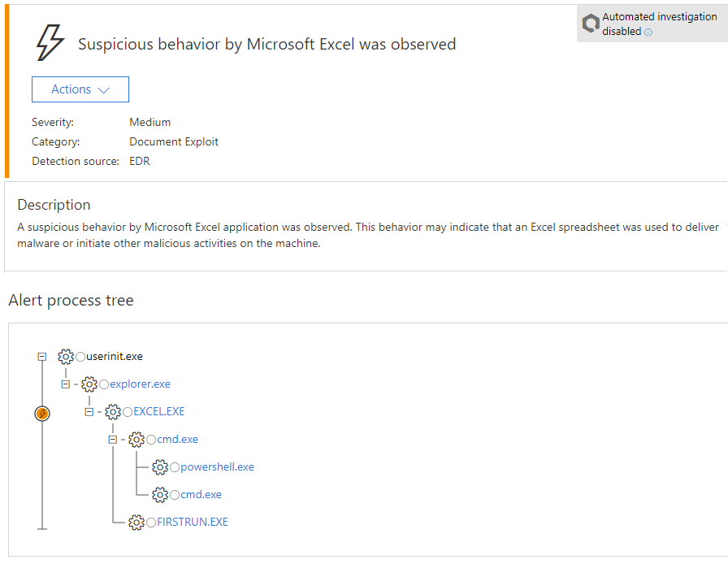Collapse the EXCEL.EXE process branch
The height and width of the screenshot is (564, 728).
(89, 412)
